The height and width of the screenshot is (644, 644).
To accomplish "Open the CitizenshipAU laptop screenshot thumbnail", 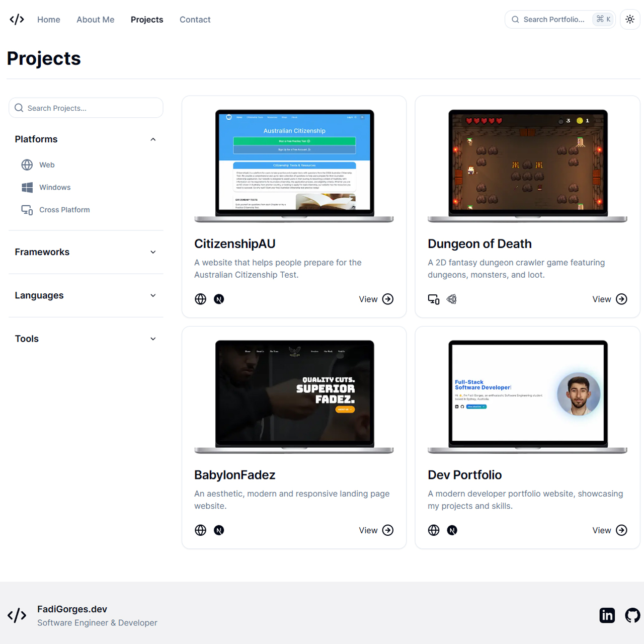I will click(x=294, y=166).
